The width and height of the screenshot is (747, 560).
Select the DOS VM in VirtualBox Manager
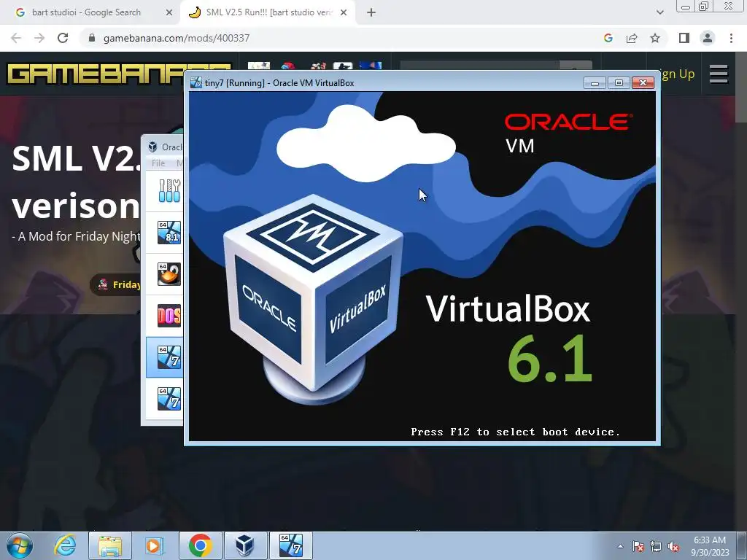pyautogui.click(x=169, y=315)
